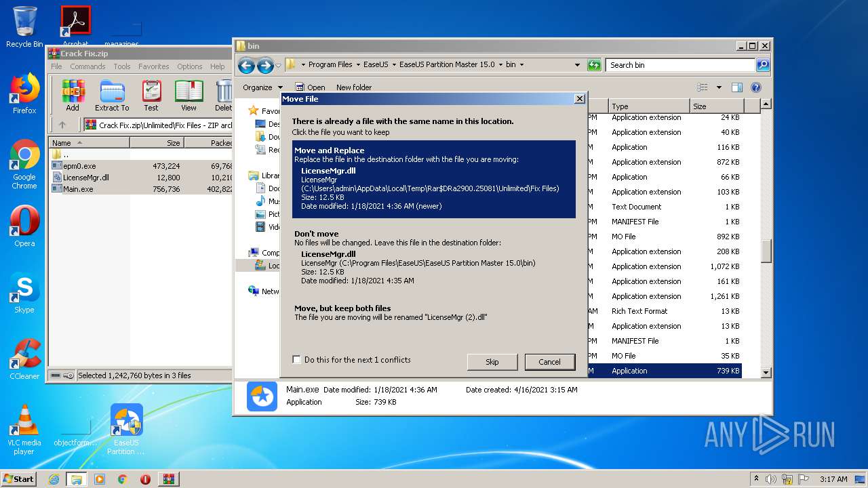Click the search magnifier in Explorer
Screen dimensions: 868x488
tap(763, 65)
